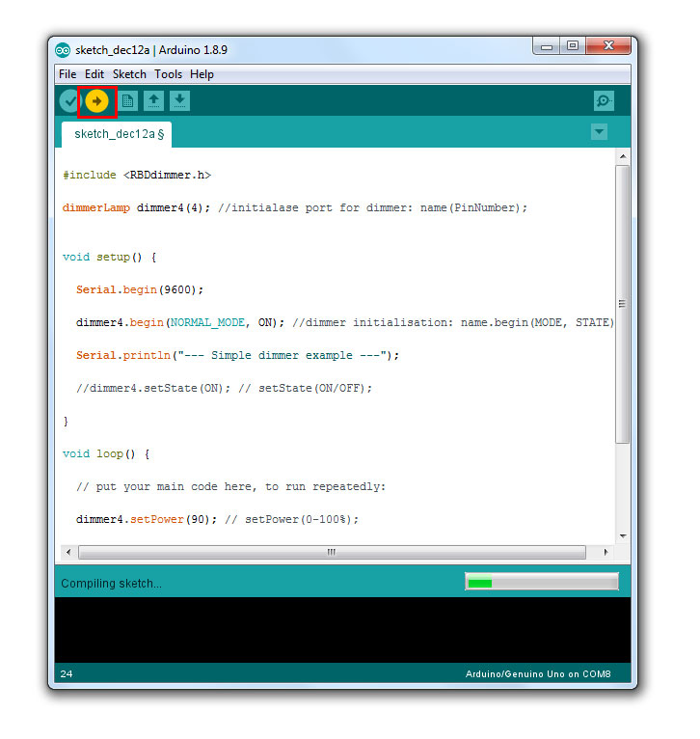The height and width of the screenshot is (739, 700).
Task: Open the Help menu
Action: click(202, 74)
